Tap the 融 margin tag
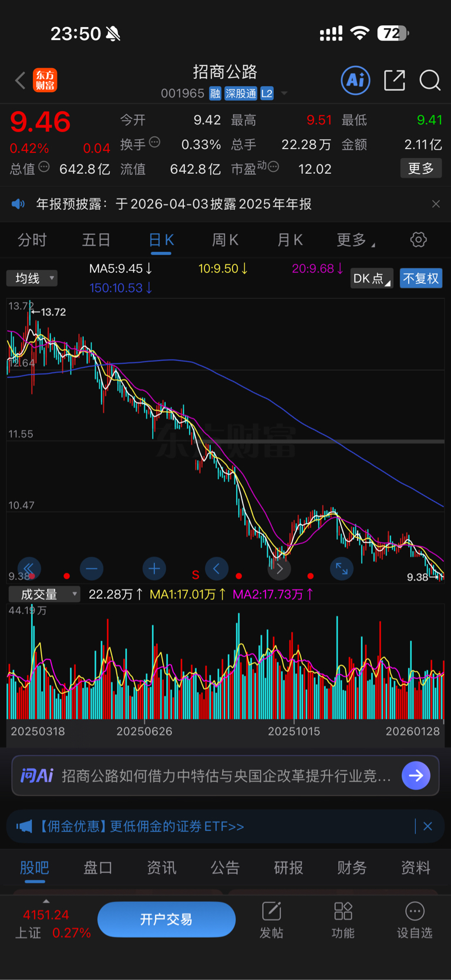 click(x=215, y=93)
